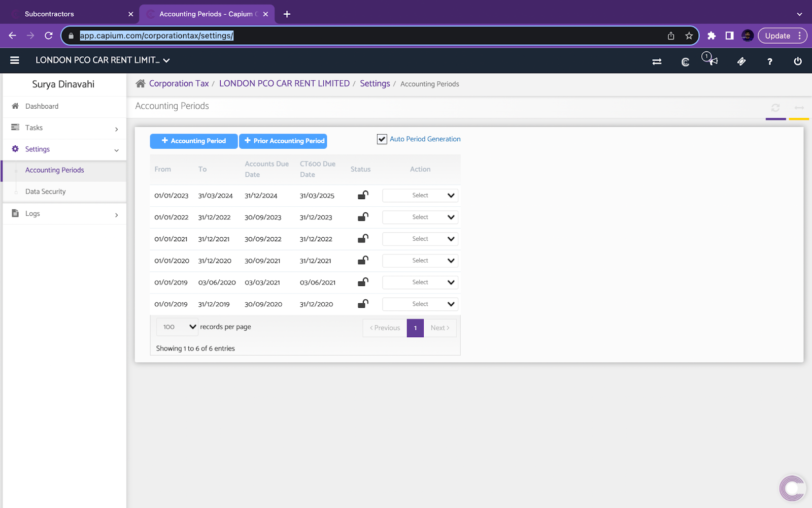Sort by Status column header
Screen dimensions: 812x508
pos(360,170)
